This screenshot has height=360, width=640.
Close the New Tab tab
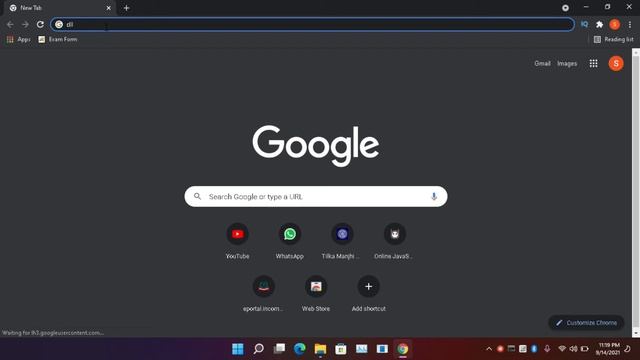tap(109, 8)
